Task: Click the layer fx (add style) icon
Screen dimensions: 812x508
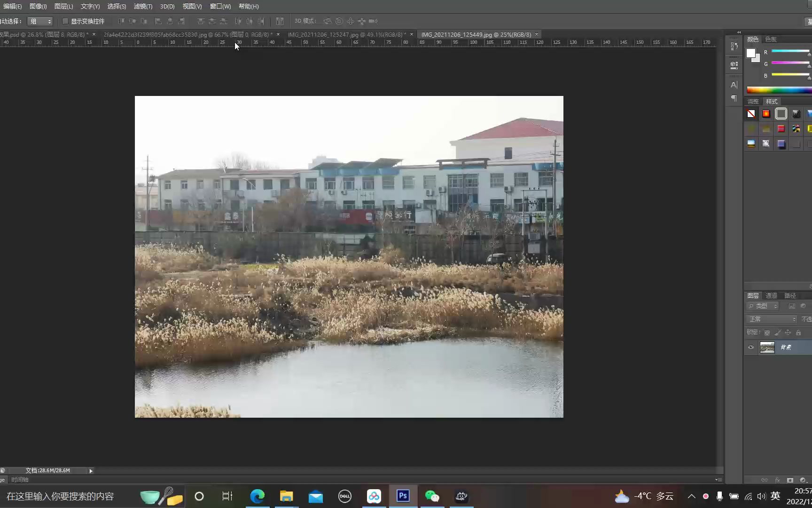Action: [777, 480]
